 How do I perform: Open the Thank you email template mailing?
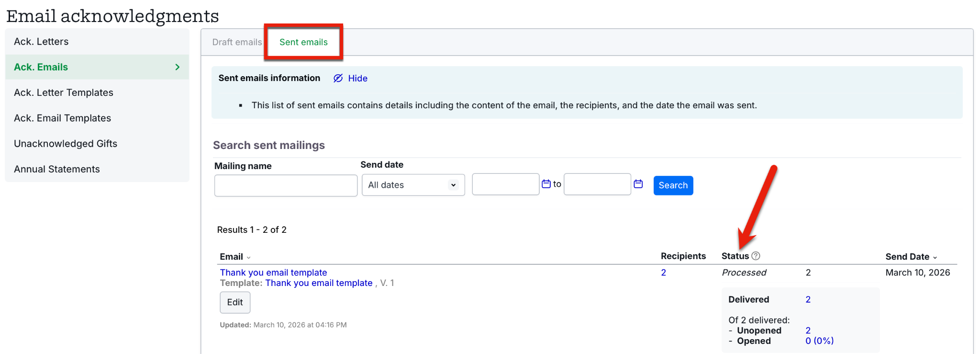point(273,273)
